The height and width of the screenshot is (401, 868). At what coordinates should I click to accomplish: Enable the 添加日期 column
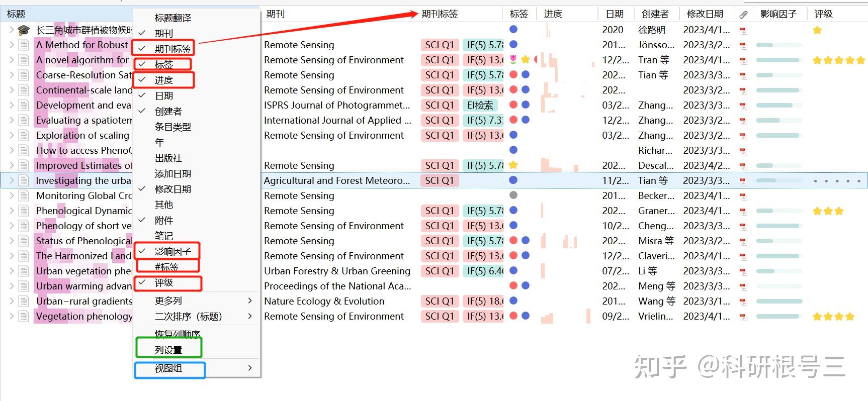pyautogui.click(x=197, y=173)
